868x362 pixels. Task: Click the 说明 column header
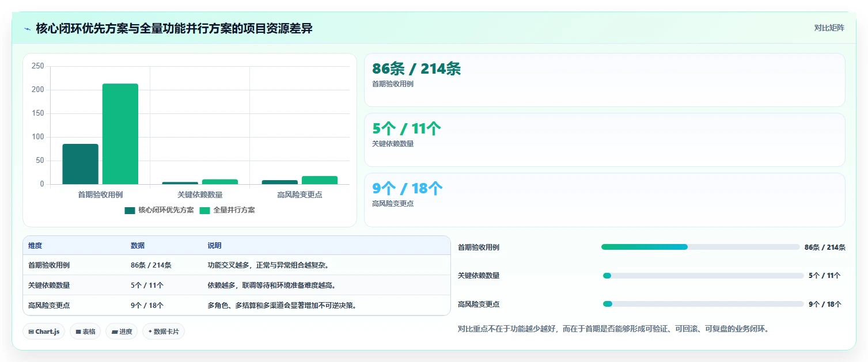(x=214, y=246)
